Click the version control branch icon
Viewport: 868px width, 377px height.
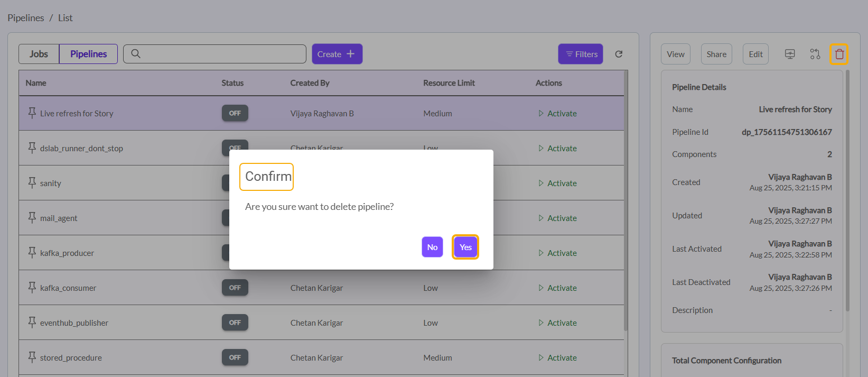coord(815,54)
